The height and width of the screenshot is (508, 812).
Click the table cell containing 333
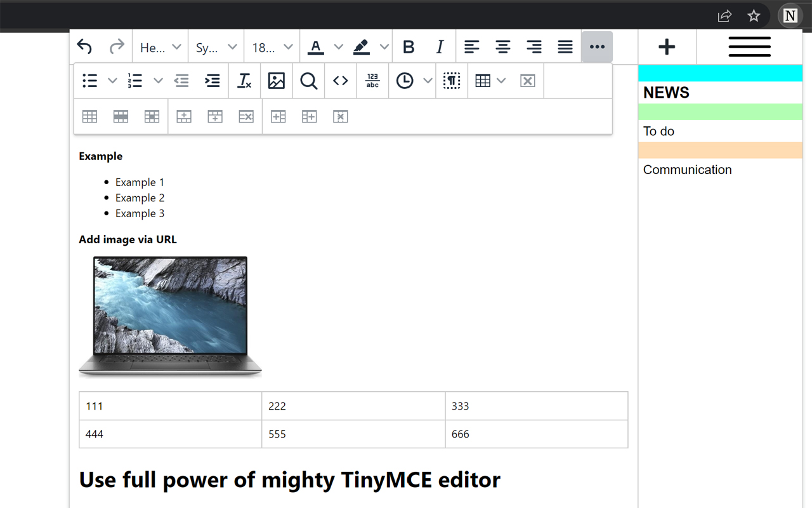tap(537, 406)
